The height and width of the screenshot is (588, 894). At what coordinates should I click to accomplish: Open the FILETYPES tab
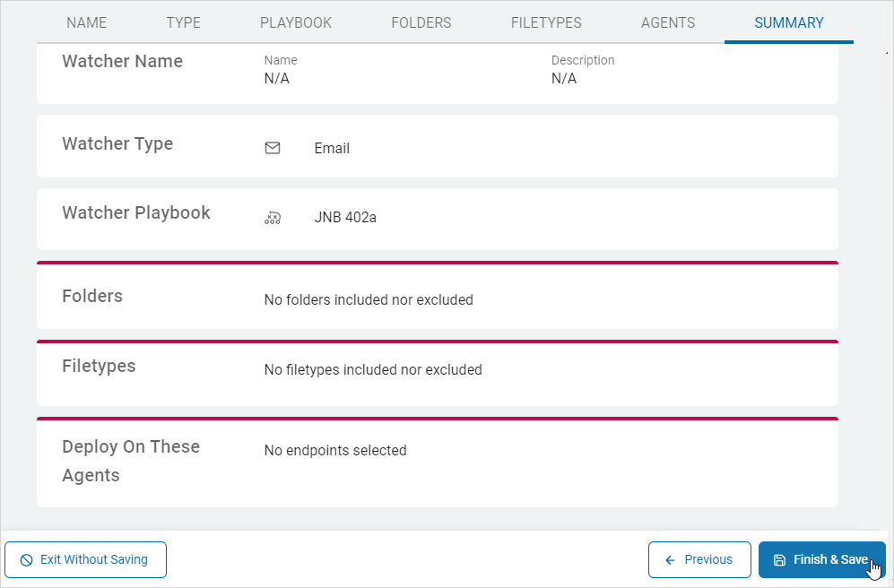click(546, 22)
